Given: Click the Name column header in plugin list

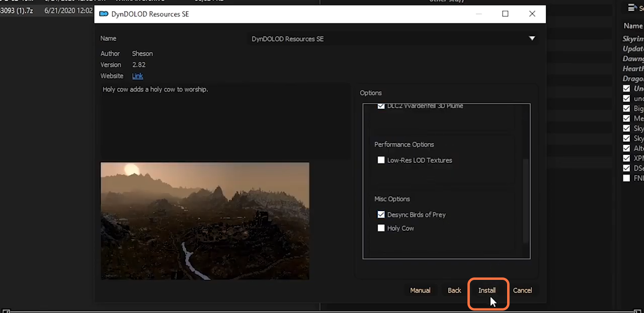Looking at the screenshot, I should [633, 26].
